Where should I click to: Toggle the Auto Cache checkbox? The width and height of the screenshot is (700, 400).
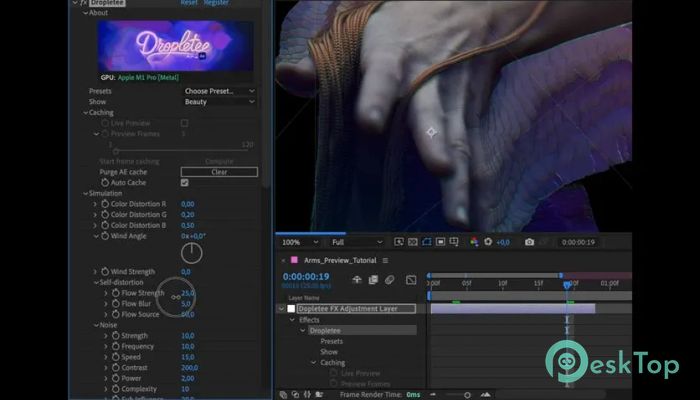[184, 182]
